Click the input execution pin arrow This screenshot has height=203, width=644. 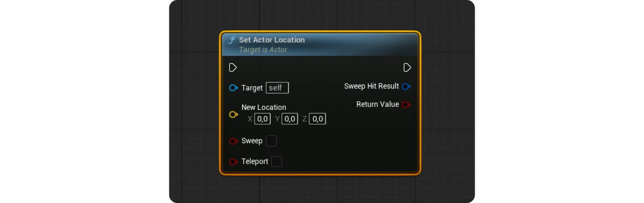pyautogui.click(x=233, y=67)
